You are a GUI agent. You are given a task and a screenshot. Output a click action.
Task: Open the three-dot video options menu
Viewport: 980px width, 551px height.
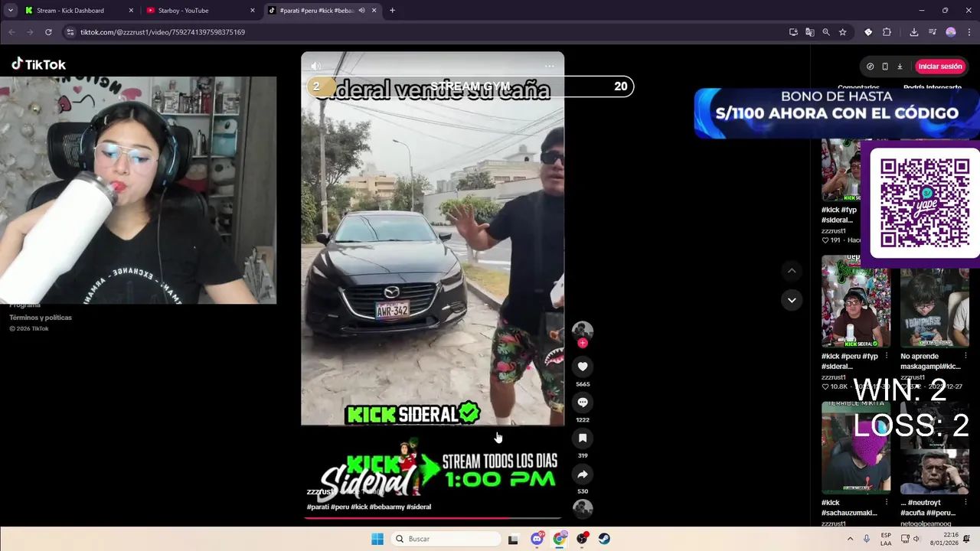coord(549,67)
